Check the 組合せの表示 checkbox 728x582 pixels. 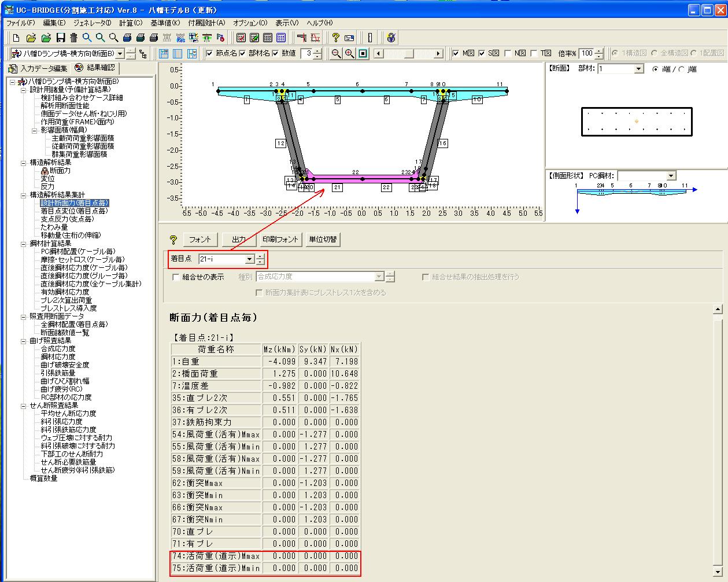point(176,277)
